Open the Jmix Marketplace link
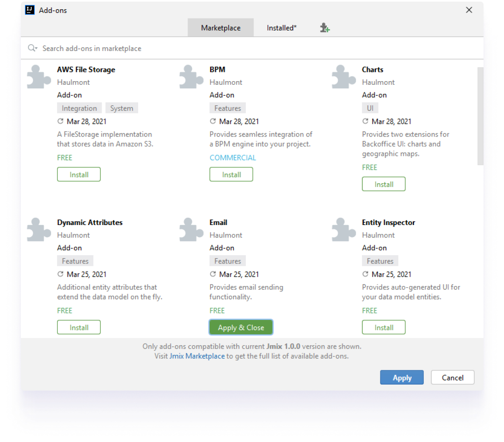 coord(197,356)
